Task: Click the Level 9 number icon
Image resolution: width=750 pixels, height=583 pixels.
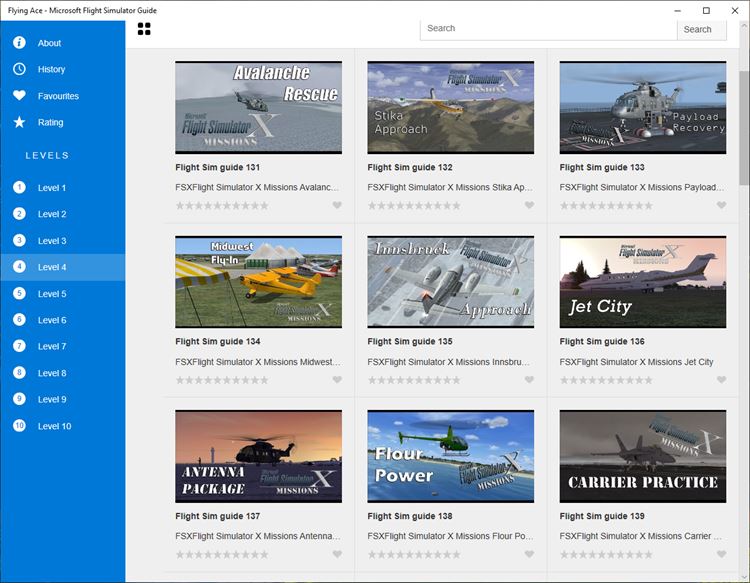Action: [19, 399]
